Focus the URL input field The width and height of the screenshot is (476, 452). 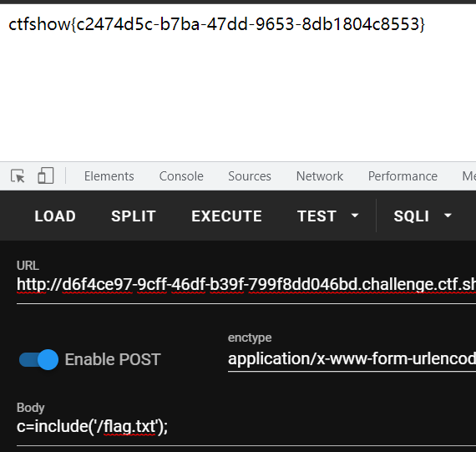click(246, 285)
